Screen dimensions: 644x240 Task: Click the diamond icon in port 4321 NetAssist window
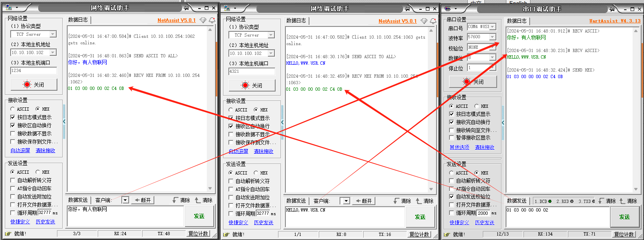[424, 21]
